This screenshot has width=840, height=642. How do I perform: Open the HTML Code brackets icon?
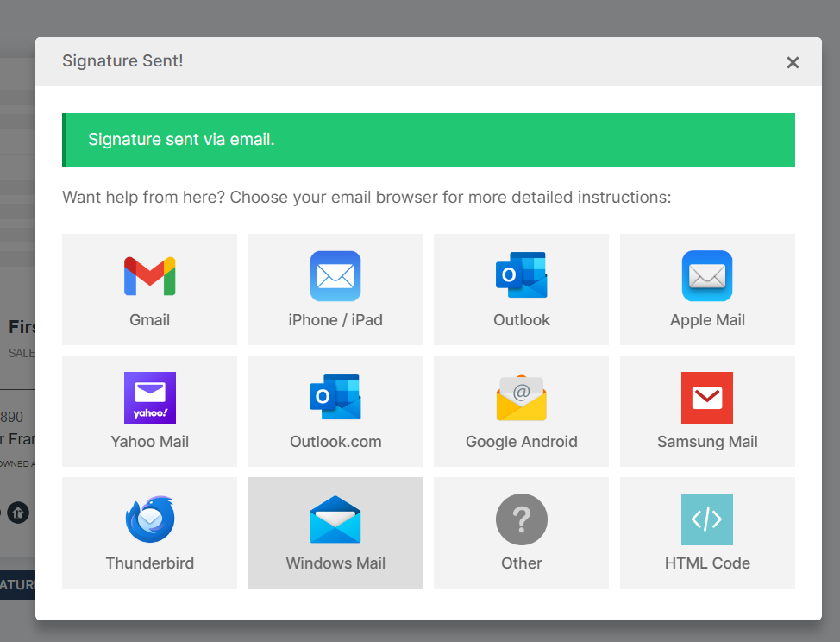pos(707,519)
